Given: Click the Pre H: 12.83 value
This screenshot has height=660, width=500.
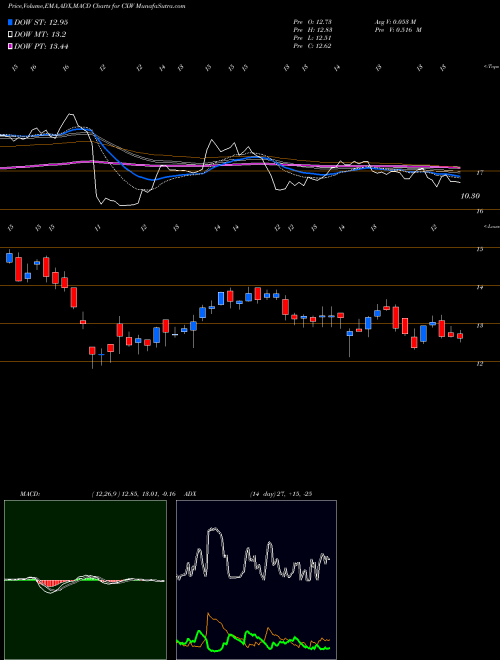Looking at the screenshot, I should point(313,30).
